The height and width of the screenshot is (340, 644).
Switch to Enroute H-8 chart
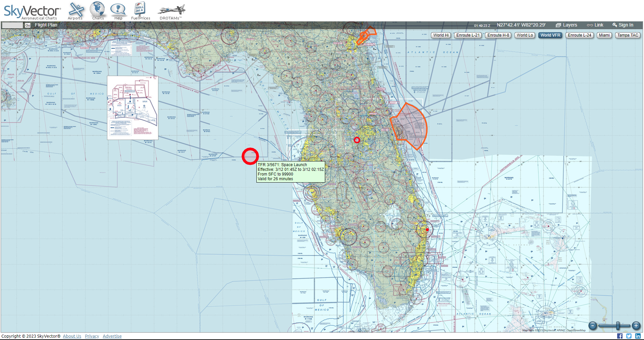(498, 35)
